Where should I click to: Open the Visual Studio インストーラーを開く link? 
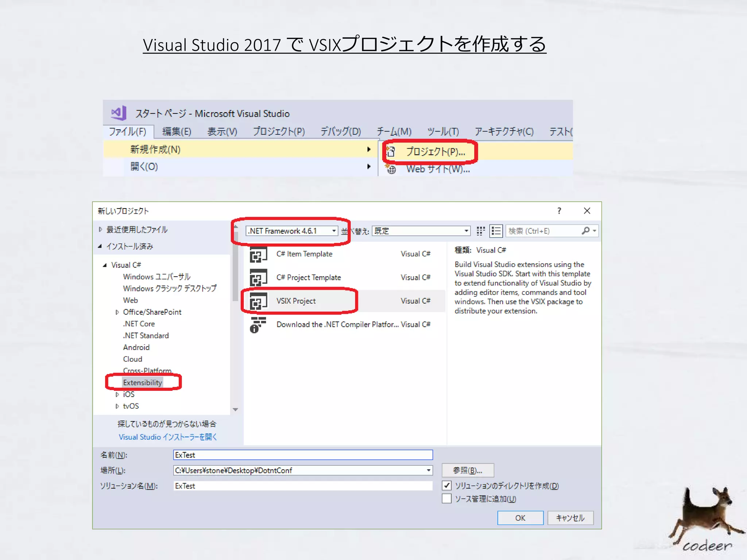point(168,437)
